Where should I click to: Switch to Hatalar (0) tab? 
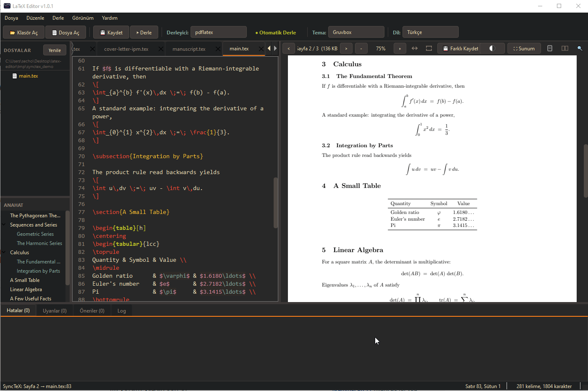coord(18,310)
